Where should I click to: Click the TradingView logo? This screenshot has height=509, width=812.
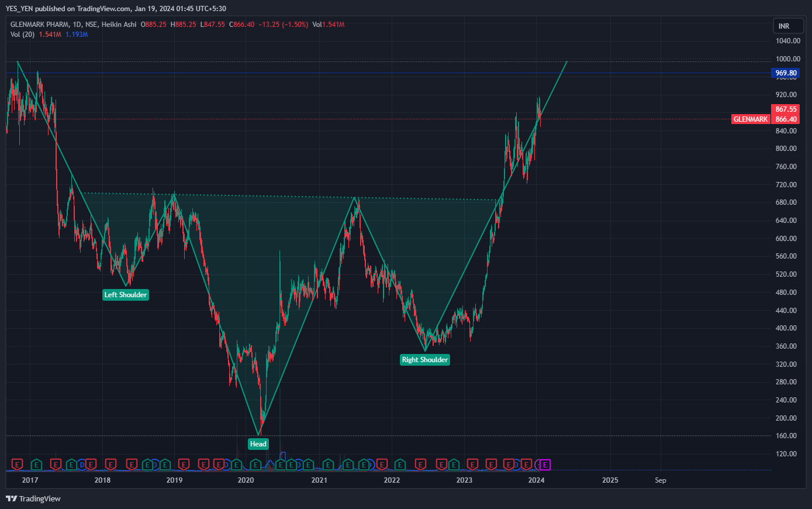33,498
